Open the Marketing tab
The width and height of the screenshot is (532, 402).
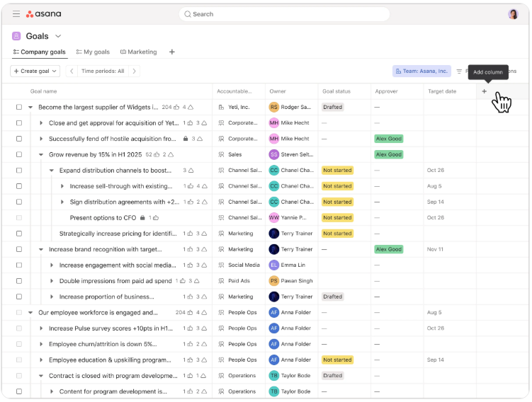coord(138,52)
